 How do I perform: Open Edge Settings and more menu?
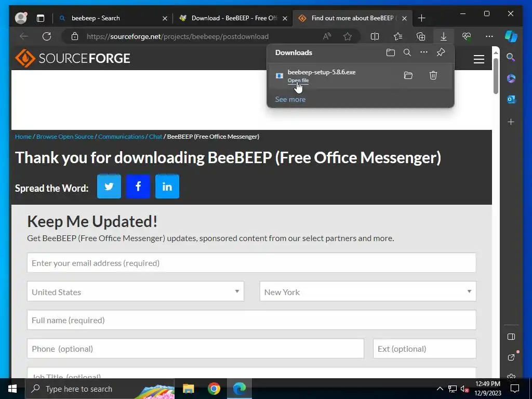tap(489, 36)
